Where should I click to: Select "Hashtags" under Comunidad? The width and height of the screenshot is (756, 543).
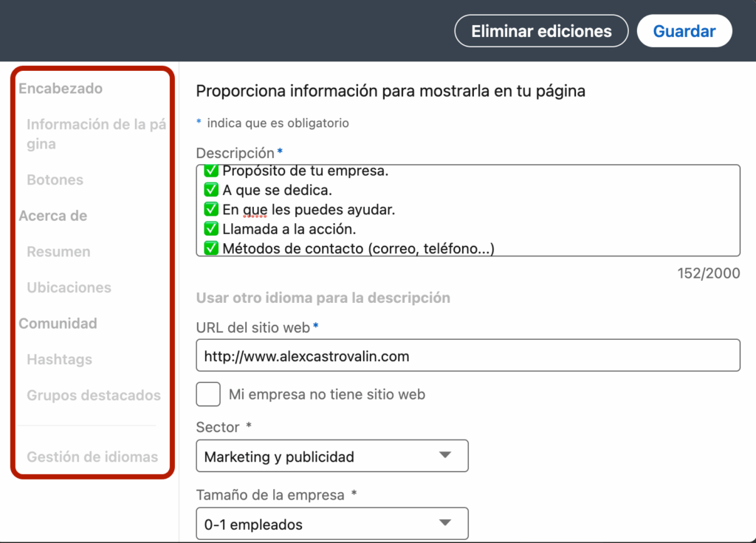coord(61,359)
